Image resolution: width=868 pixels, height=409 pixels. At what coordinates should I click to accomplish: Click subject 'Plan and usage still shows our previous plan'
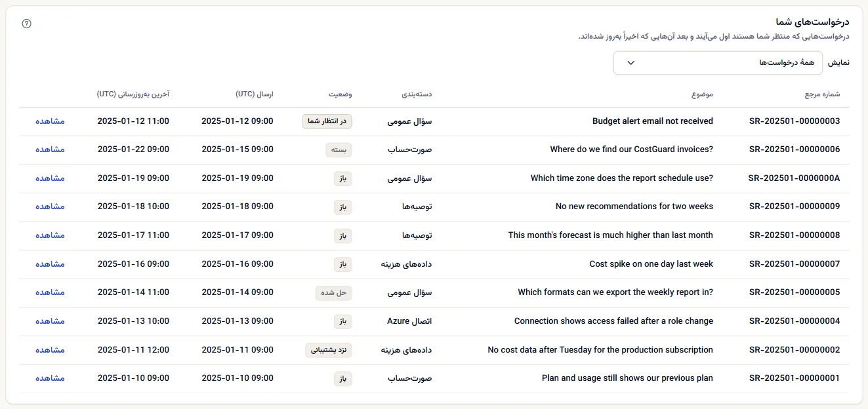point(627,378)
